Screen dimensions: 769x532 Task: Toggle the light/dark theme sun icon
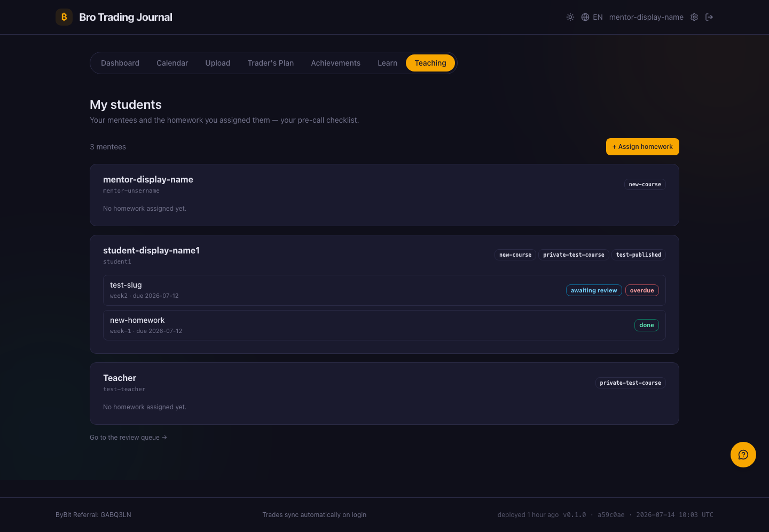click(570, 17)
